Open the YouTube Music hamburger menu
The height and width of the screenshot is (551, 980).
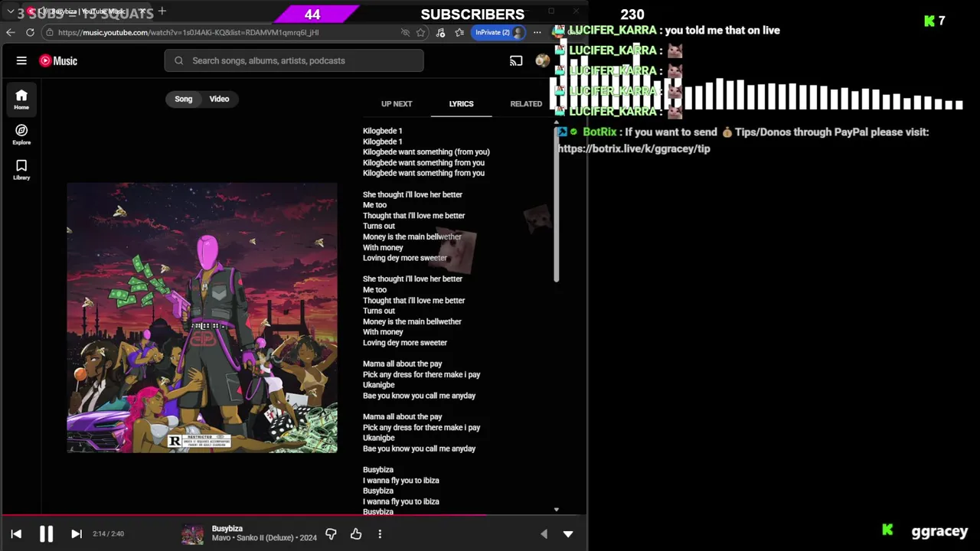pyautogui.click(x=21, y=60)
